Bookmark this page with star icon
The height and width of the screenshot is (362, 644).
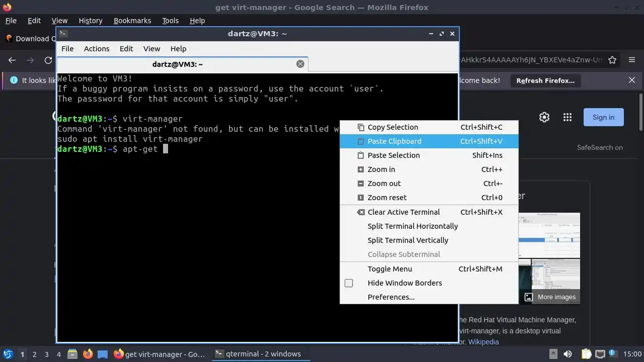(x=612, y=60)
